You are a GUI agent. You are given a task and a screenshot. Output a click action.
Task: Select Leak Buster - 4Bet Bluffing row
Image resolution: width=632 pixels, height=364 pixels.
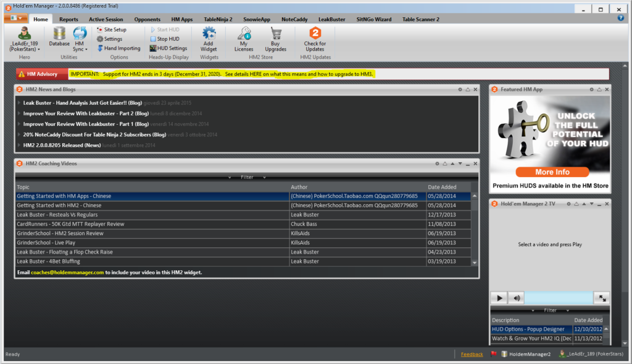(x=243, y=261)
